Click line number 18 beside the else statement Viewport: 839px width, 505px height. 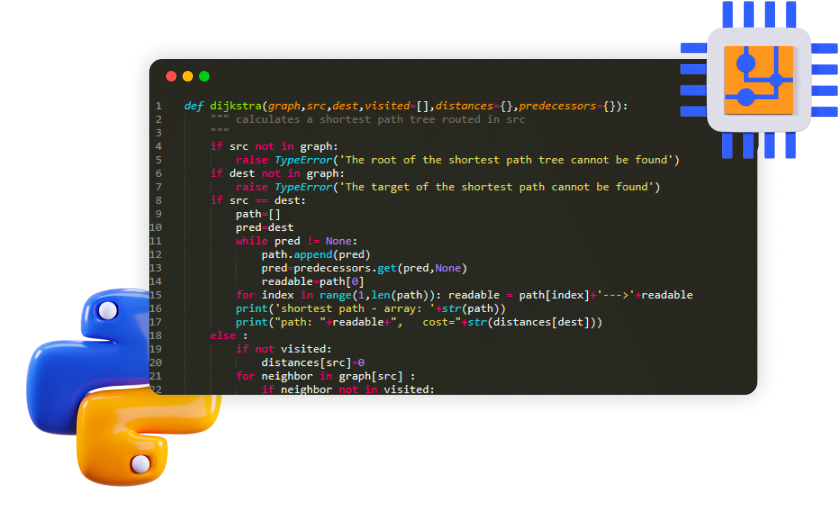coord(156,335)
